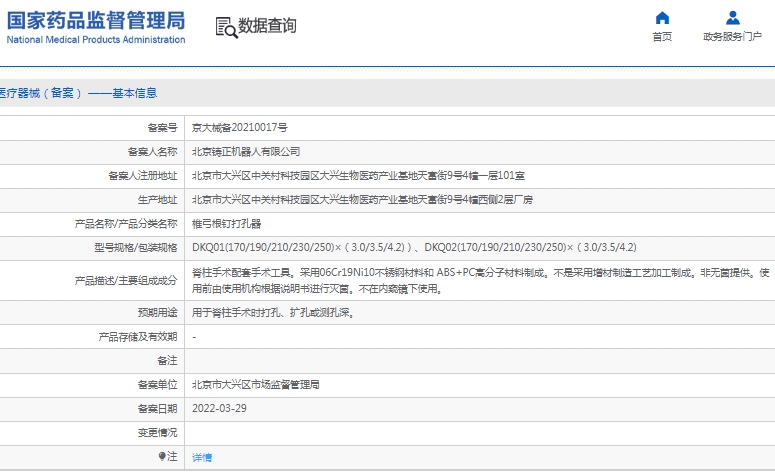Click the 变更情况 row label

[157, 433]
